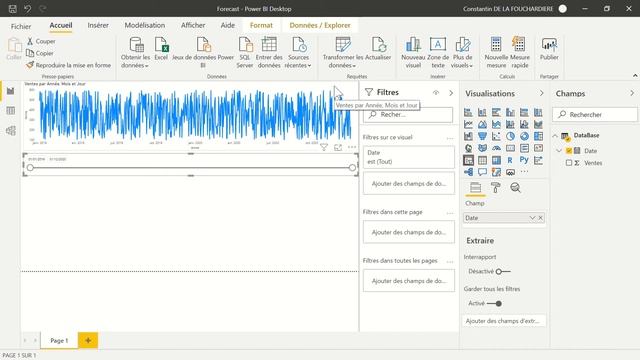Switch to the Afficher ribbon tab

coord(193,25)
